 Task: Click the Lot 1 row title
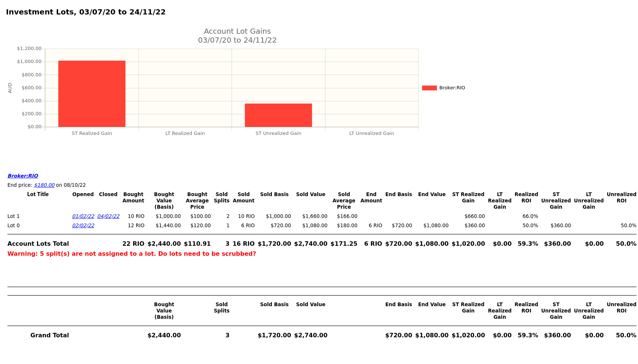pos(14,216)
